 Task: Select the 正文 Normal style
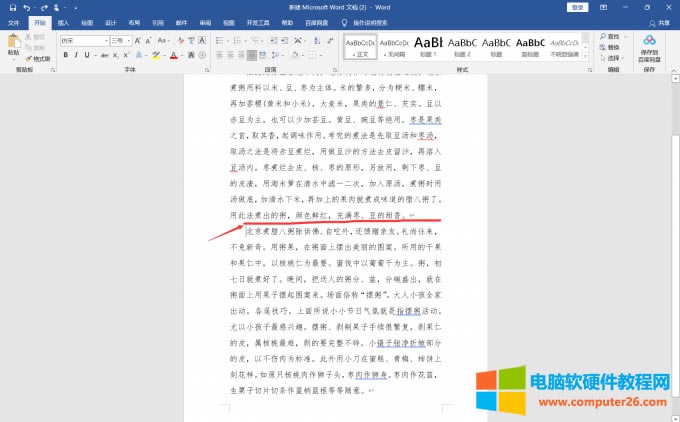coord(360,47)
